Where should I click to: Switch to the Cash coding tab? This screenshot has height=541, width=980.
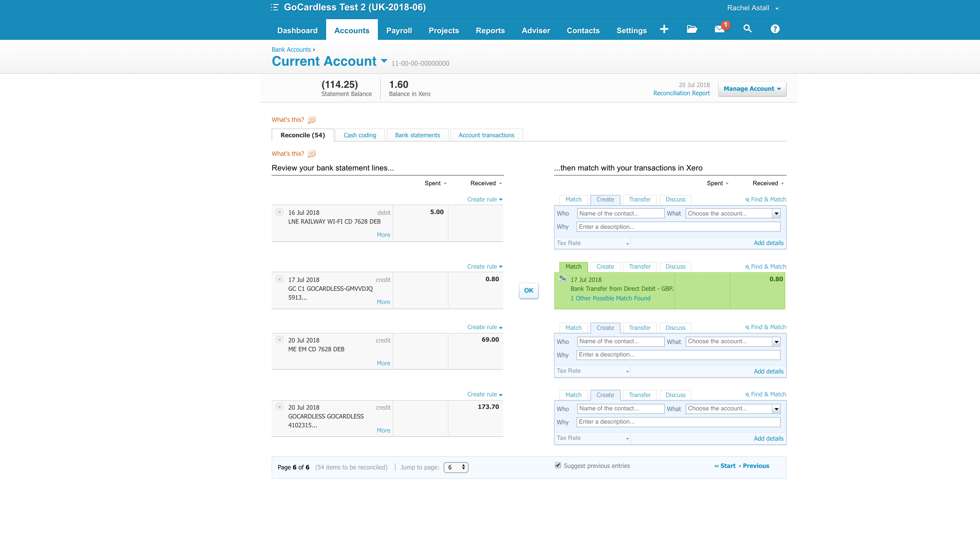point(359,135)
